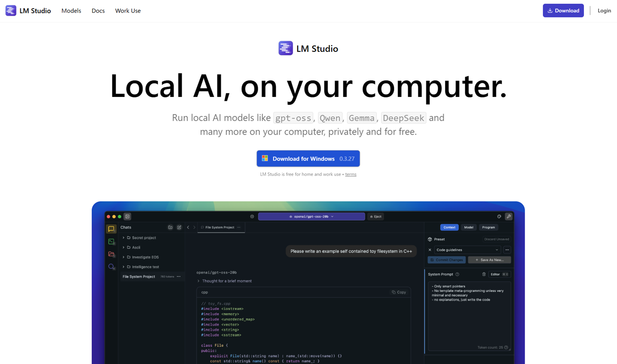Create a new chat with pencil icon
This screenshot has height=364, width=617.
[x=179, y=228]
